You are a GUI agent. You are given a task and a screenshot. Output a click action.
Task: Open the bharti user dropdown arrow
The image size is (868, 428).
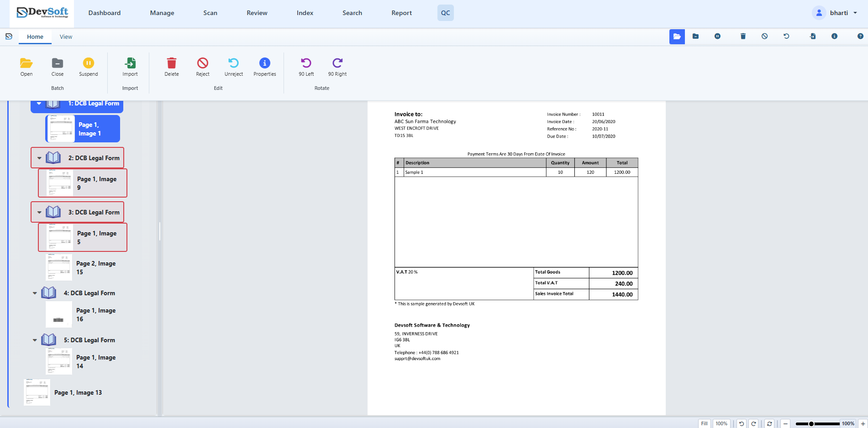click(855, 13)
